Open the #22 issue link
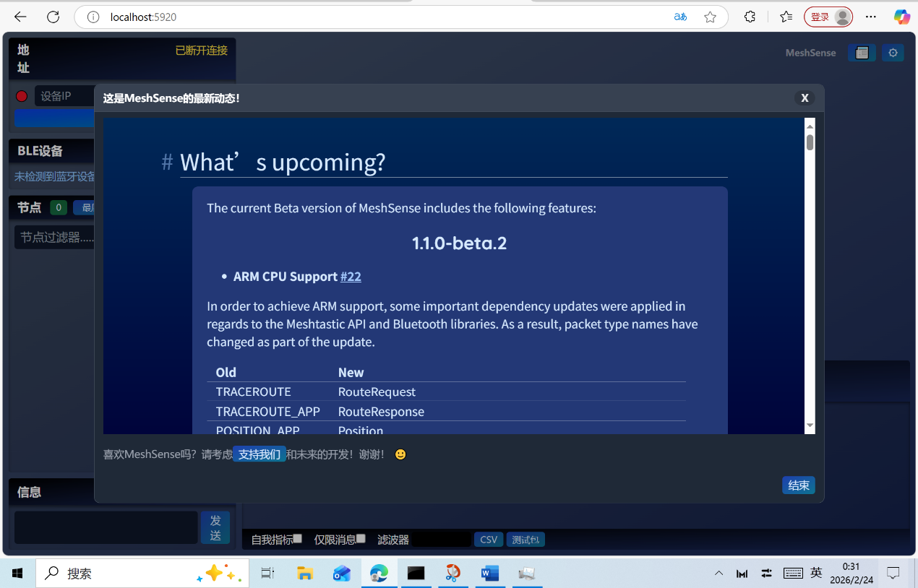The height and width of the screenshot is (588, 918). tap(351, 277)
